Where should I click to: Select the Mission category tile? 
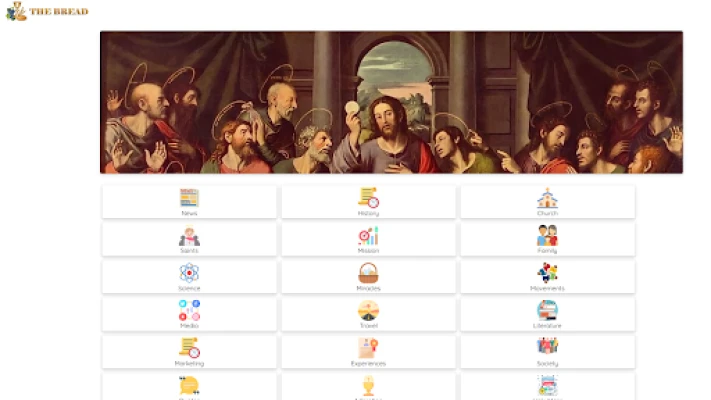368,239
